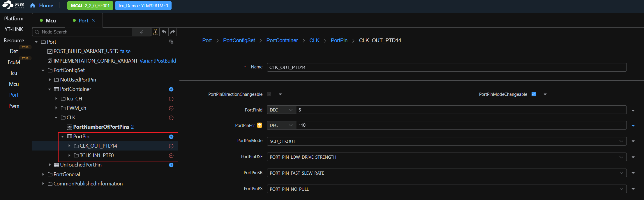Remove the Icu_CH container
This screenshot has height=200, width=644.
click(171, 99)
